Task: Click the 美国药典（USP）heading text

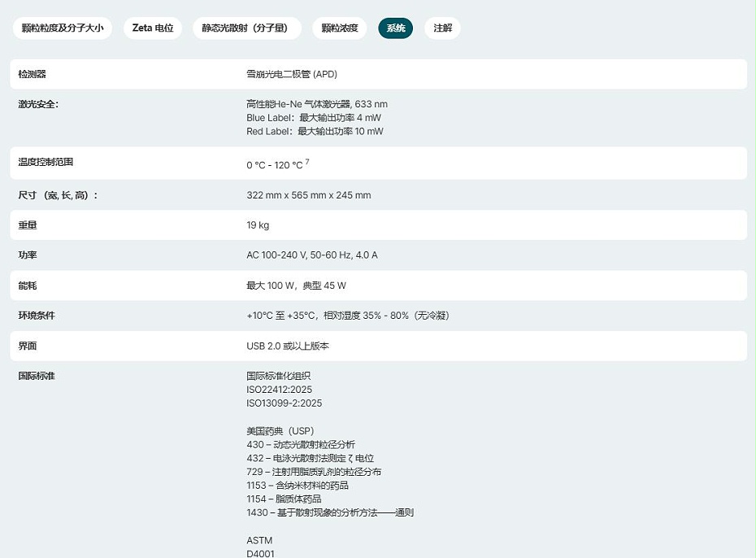Action: pyautogui.click(x=280, y=431)
